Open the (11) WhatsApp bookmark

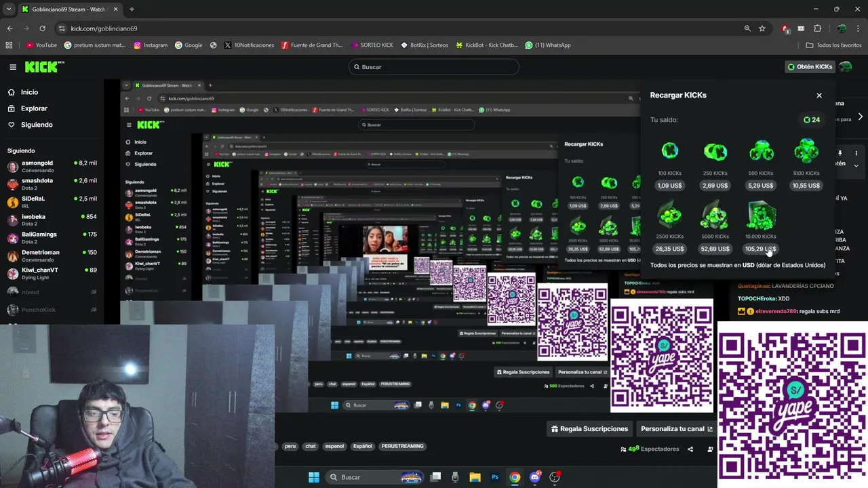tap(548, 45)
